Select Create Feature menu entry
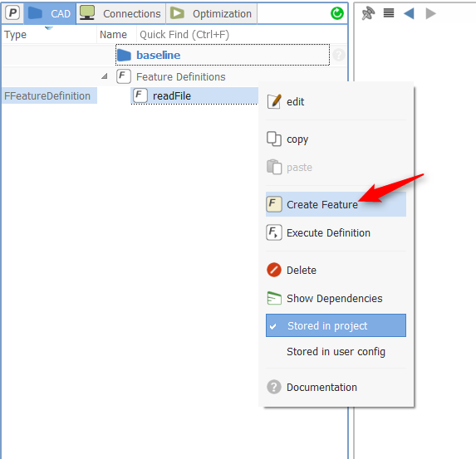Viewport: 476px width, 459px height. 336,204
